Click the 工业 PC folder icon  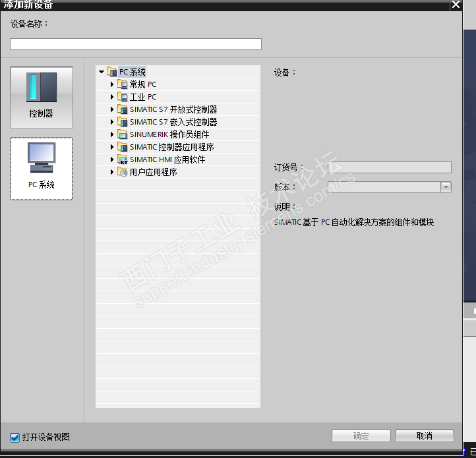123,97
